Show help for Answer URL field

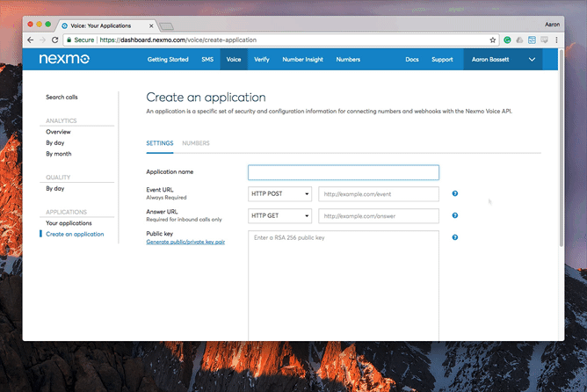(x=455, y=215)
